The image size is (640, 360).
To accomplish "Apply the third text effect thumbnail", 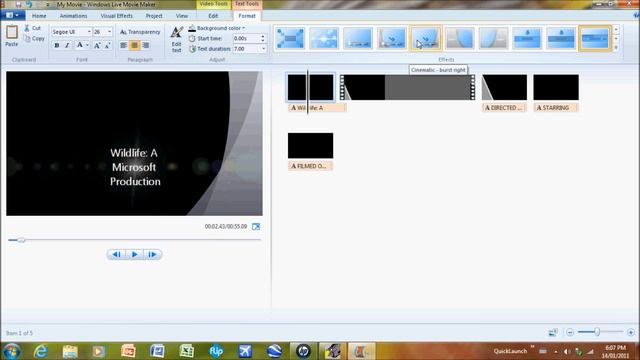I will 358,38.
